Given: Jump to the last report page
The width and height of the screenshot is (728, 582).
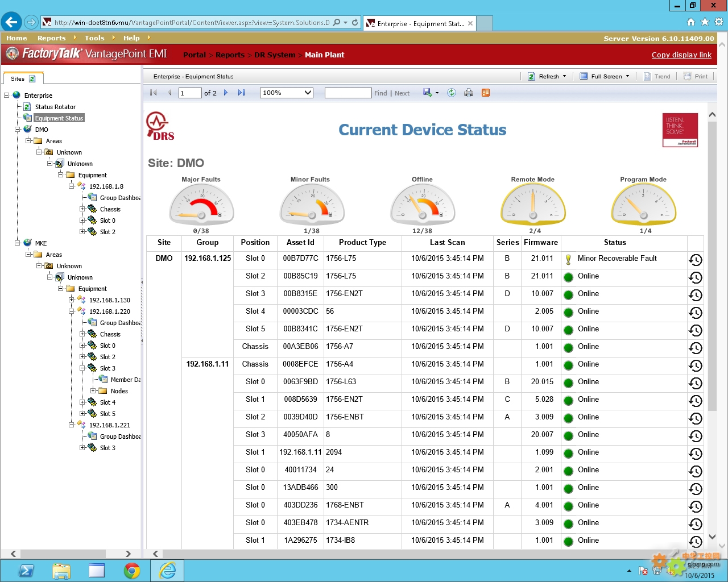Looking at the screenshot, I should 241,93.
